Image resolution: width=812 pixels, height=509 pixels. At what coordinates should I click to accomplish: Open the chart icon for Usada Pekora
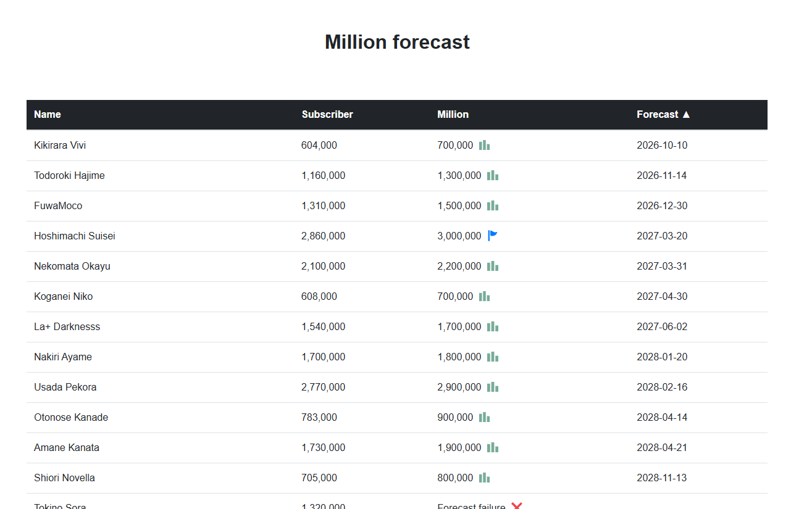493,387
